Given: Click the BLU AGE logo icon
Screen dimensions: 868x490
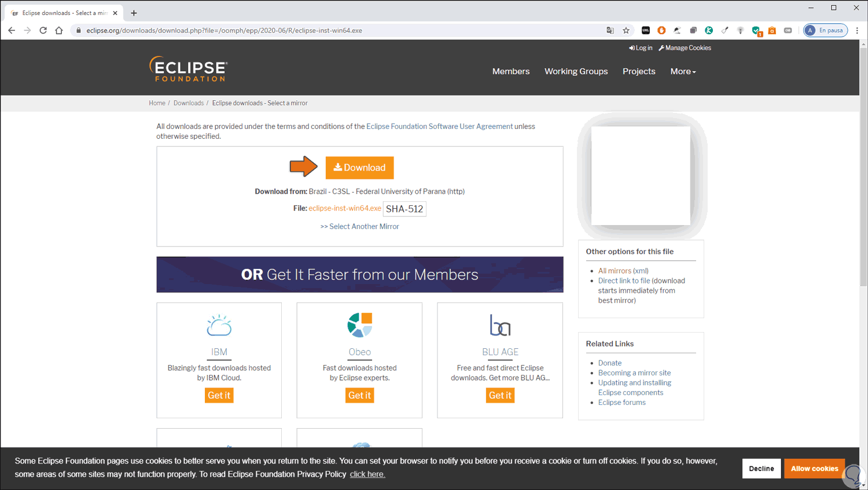Looking at the screenshot, I should click(x=500, y=325).
